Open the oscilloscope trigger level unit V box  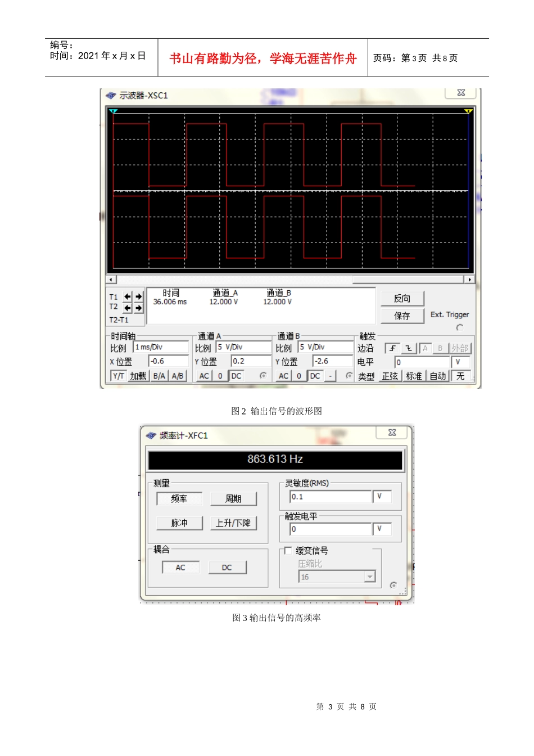point(460,362)
